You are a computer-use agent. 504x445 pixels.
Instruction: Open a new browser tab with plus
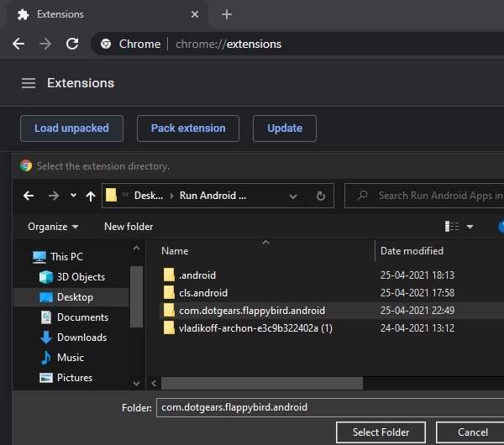point(226,14)
